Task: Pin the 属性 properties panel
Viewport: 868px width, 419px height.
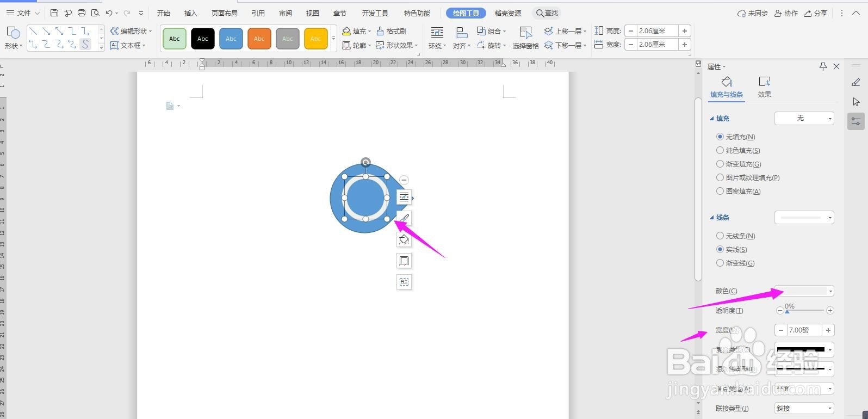Action: point(823,66)
